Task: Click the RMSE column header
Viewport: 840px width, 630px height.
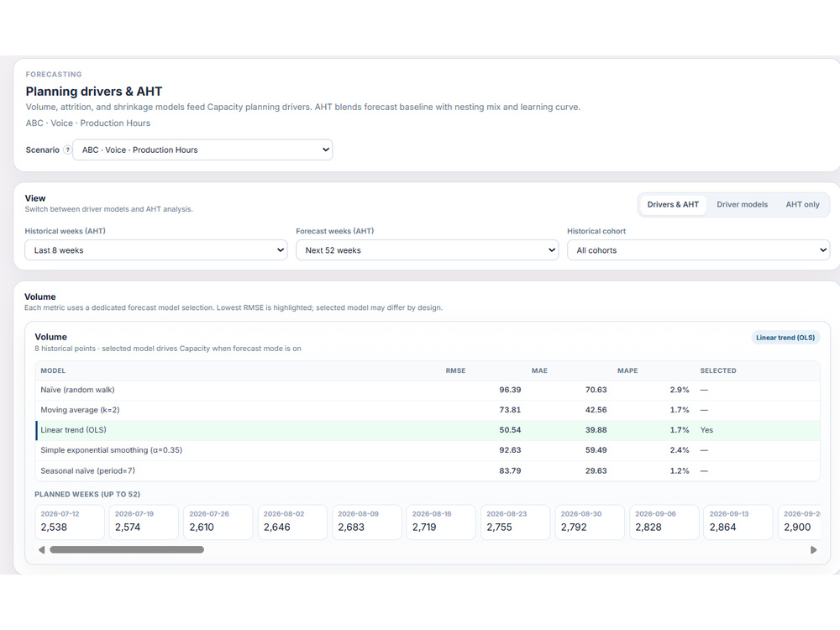Action: coord(455,370)
